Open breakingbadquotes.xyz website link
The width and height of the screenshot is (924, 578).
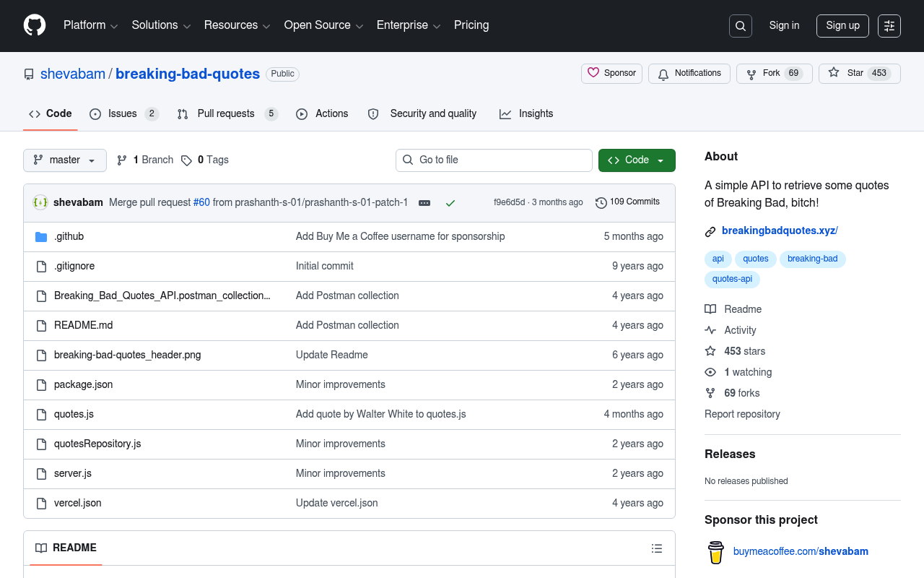click(x=780, y=230)
